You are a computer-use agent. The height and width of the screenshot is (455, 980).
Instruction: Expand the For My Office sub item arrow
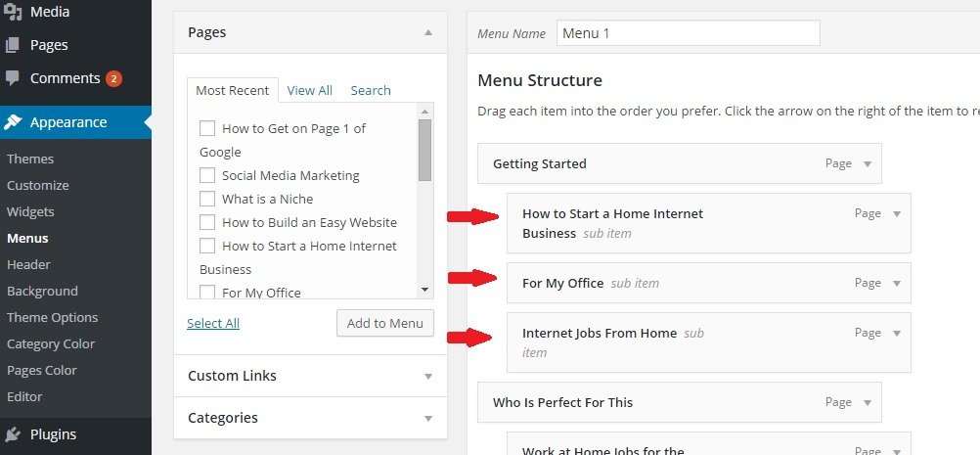pyautogui.click(x=897, y=283)
